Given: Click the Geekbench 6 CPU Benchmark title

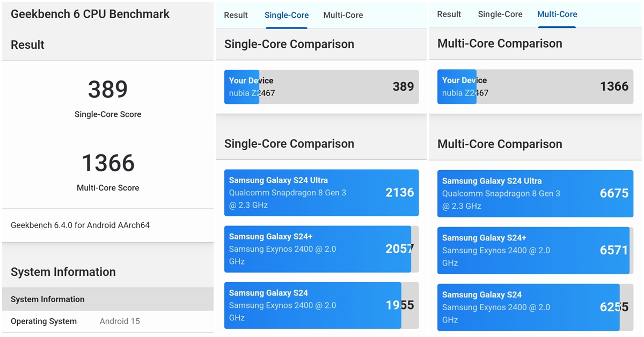Looking at the screenshot, I should (x=90, y=14).
